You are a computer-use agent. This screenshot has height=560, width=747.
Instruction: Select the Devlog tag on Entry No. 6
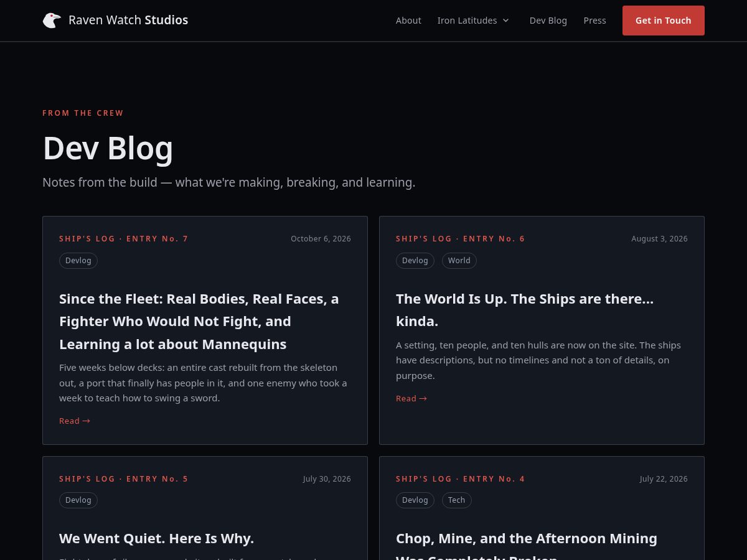click(415, 261)
